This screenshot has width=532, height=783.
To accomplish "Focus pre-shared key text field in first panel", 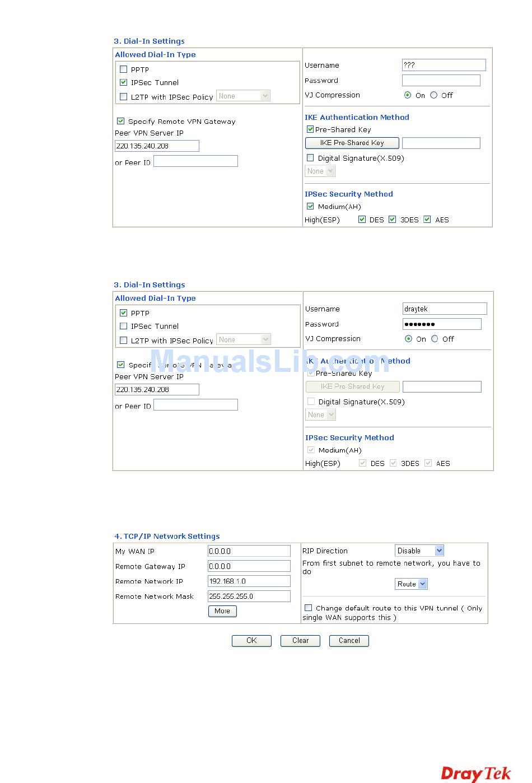I will click(441, 143).
